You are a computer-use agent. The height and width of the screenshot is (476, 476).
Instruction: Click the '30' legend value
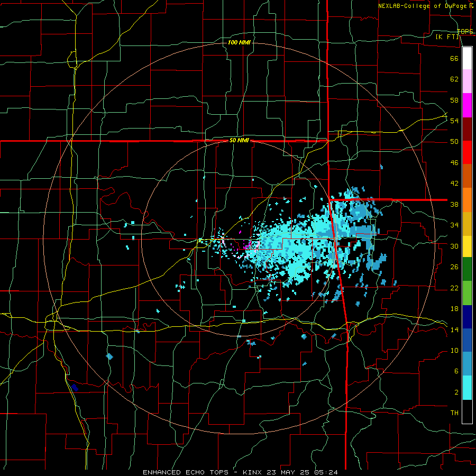[x=454, y=246]
